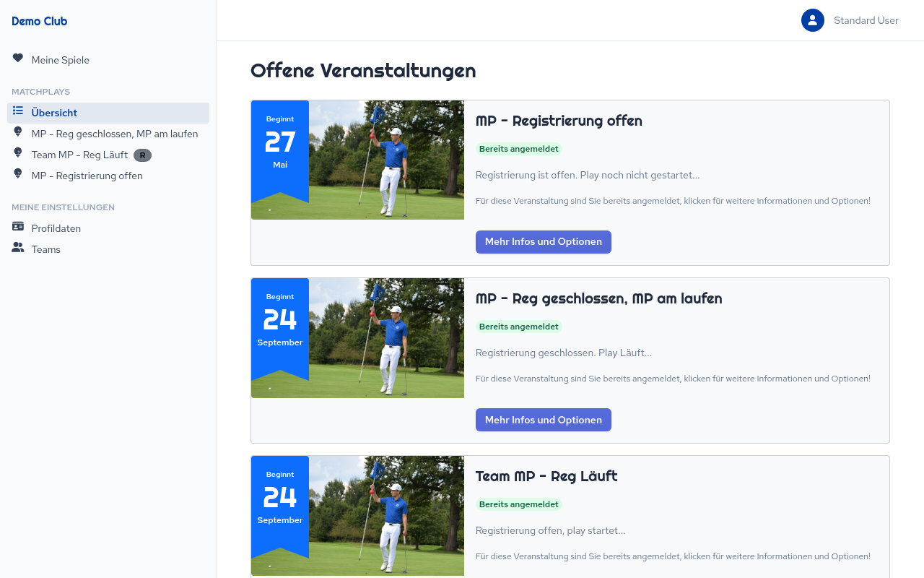Open sidebar item MP - Registrierung offen
Screen dimensions: 924x578
108,176
